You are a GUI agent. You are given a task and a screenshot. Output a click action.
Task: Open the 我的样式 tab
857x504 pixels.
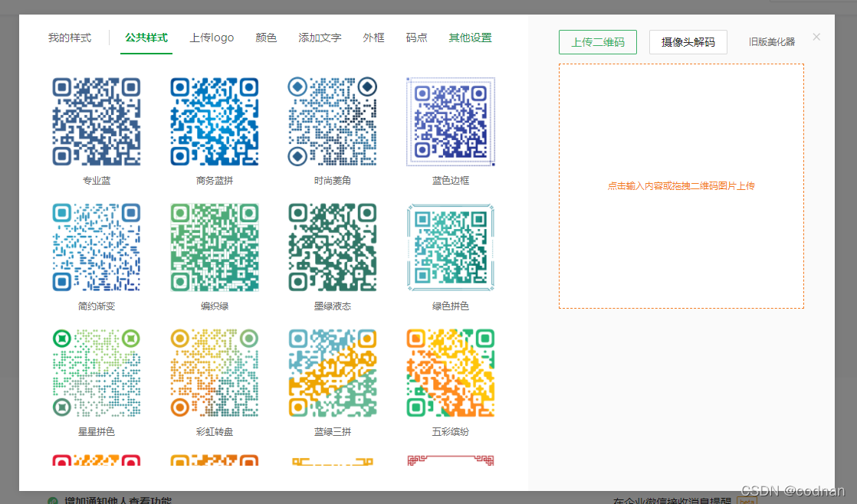point(70,38)
